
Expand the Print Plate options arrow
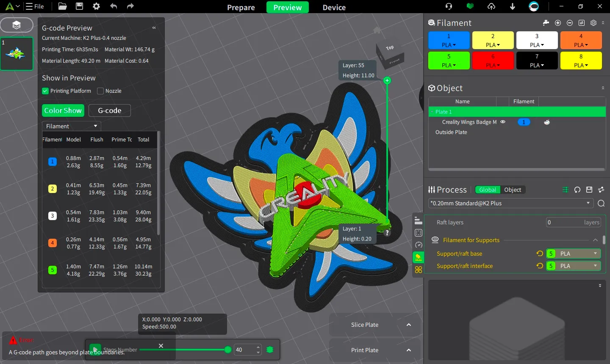(409, 350)
